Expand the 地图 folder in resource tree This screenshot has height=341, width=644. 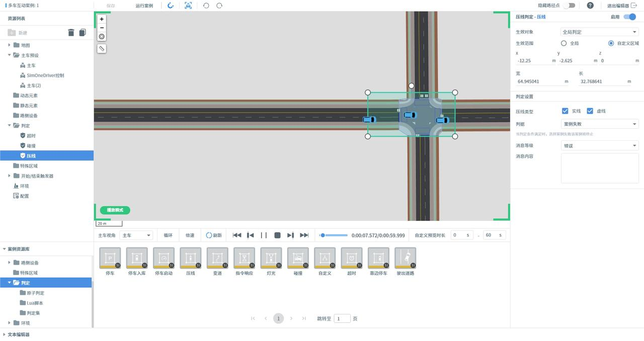coord(10,45)
